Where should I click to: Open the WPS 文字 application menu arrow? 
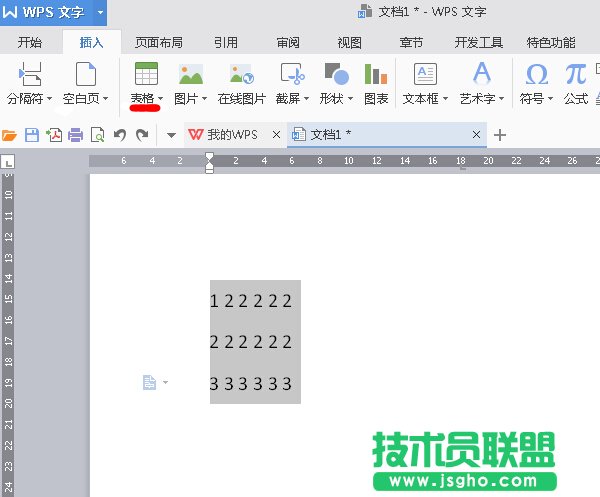coord(101,13)
